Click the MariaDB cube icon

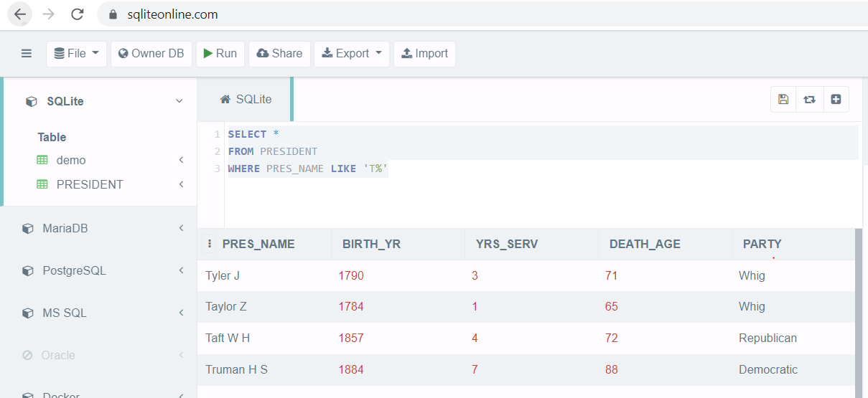coord(28,229)
